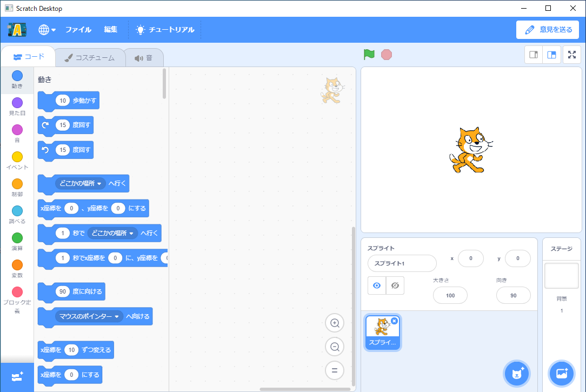
Task: Open the チュートリアル tutorials link
Action: 165,30
